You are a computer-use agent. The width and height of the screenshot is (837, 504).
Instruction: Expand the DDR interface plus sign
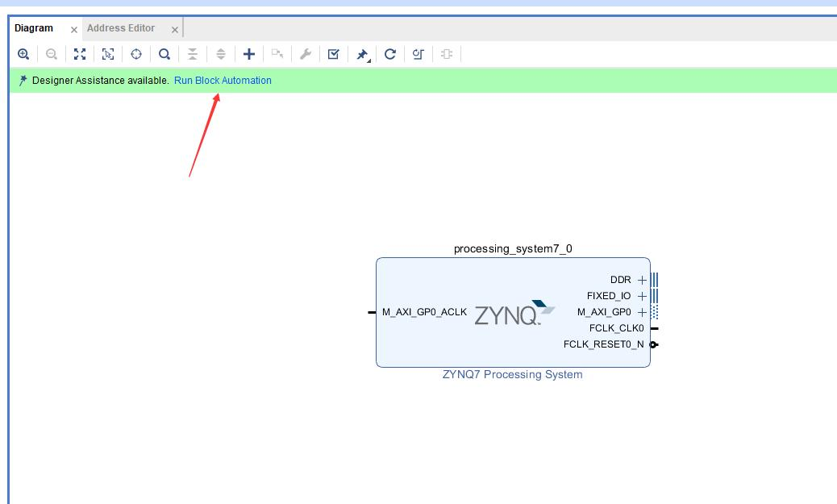tap(642, 280)
